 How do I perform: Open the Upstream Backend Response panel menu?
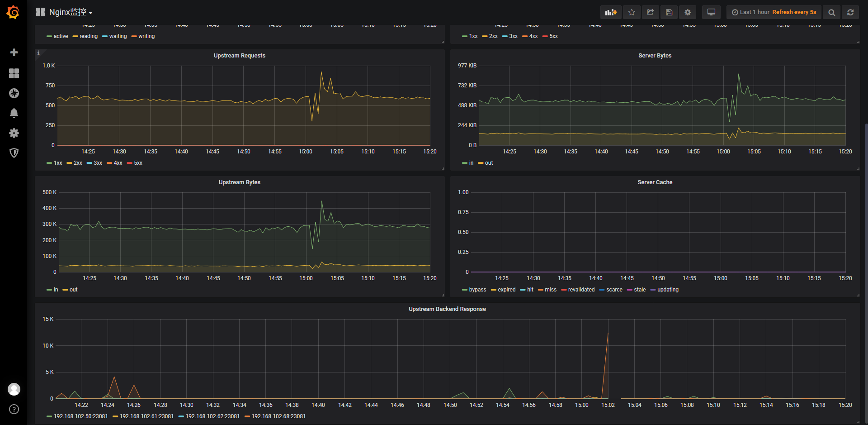[447, 309]
